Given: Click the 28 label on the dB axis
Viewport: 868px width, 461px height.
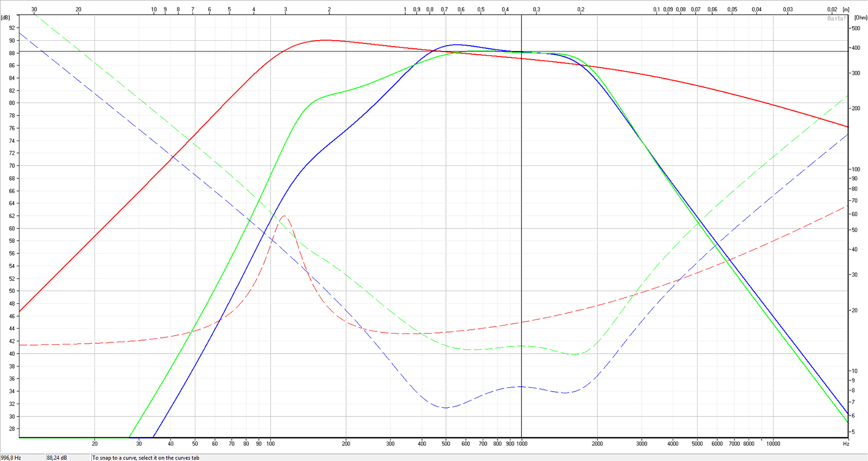Looking at the screenshot, I should point(12,429).
